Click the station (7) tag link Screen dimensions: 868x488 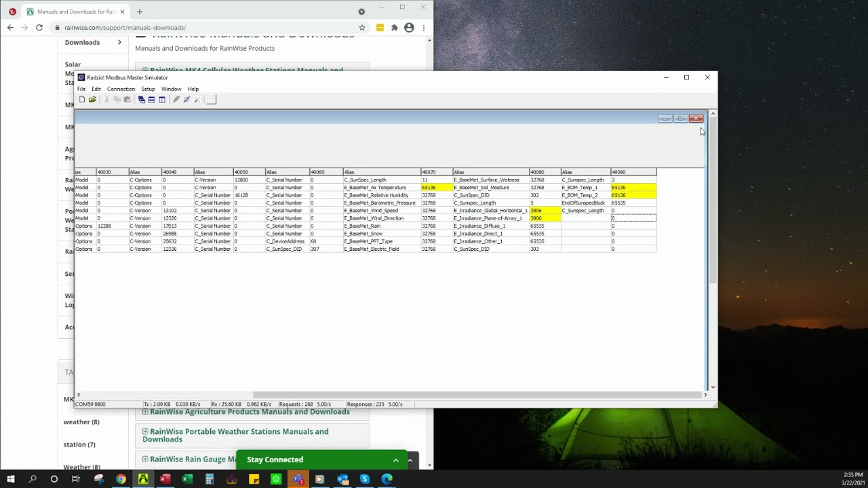[79, 445]
